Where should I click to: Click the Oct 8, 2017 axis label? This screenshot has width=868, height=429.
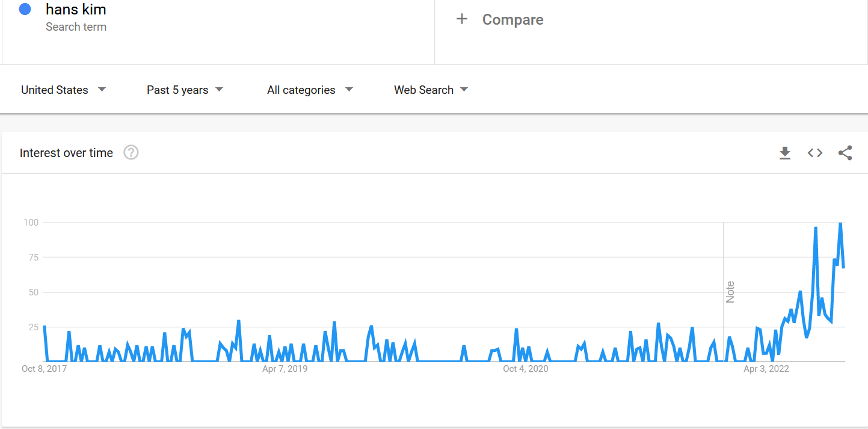coord(44,369)
